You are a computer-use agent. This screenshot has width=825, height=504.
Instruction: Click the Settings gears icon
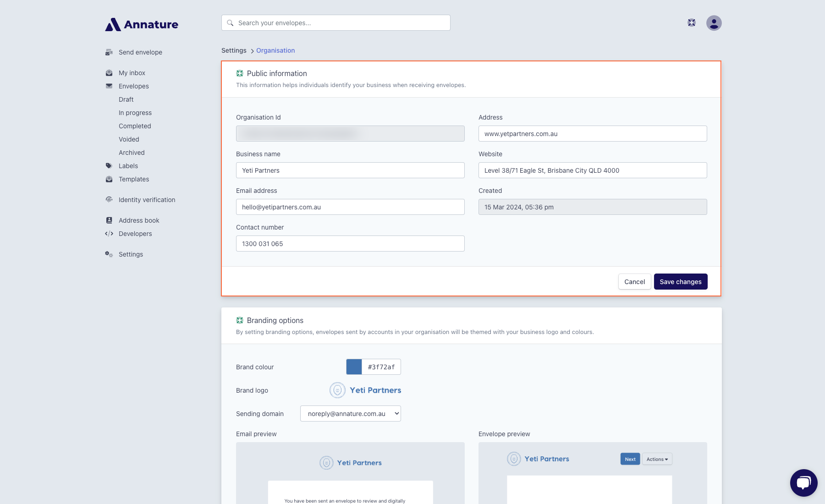(x=109, y=254)
